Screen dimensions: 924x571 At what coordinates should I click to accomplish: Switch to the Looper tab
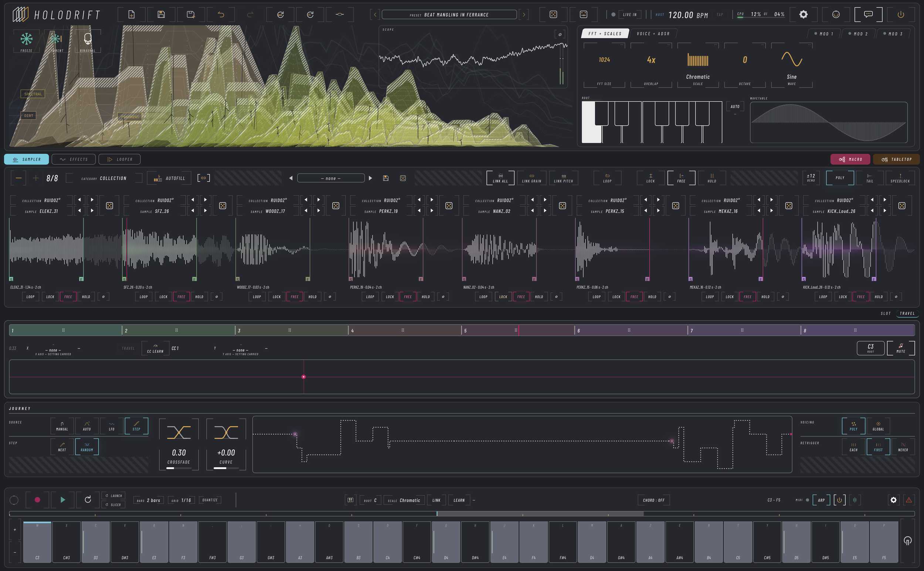coord(120,159)
